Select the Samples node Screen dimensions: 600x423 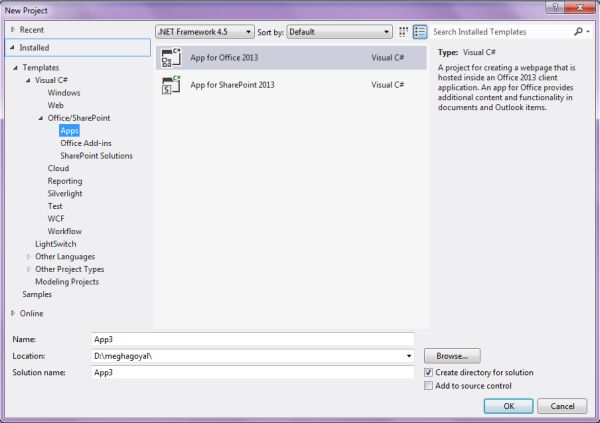coord(37,294)
